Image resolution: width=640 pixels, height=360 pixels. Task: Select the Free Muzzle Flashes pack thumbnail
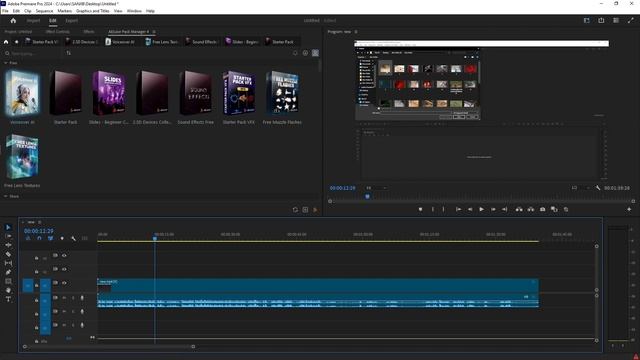(282, 93)
